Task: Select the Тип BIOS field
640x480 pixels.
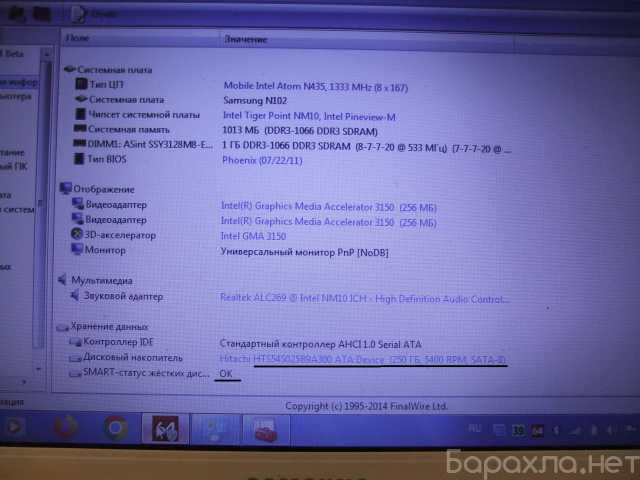Action: [x=107, y=159]
